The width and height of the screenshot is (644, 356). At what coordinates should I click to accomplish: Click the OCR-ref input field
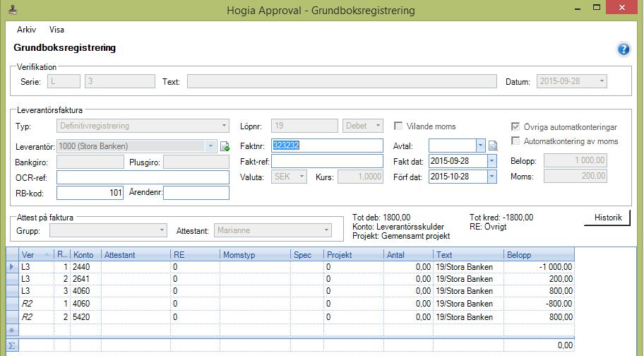[143, 177]
